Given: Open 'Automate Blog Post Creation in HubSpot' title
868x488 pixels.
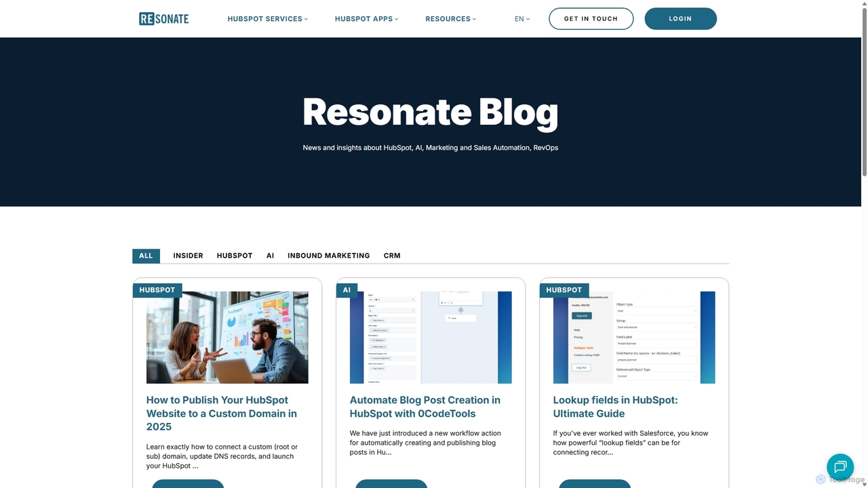Looking at the screenshot, I should (425, 407).
